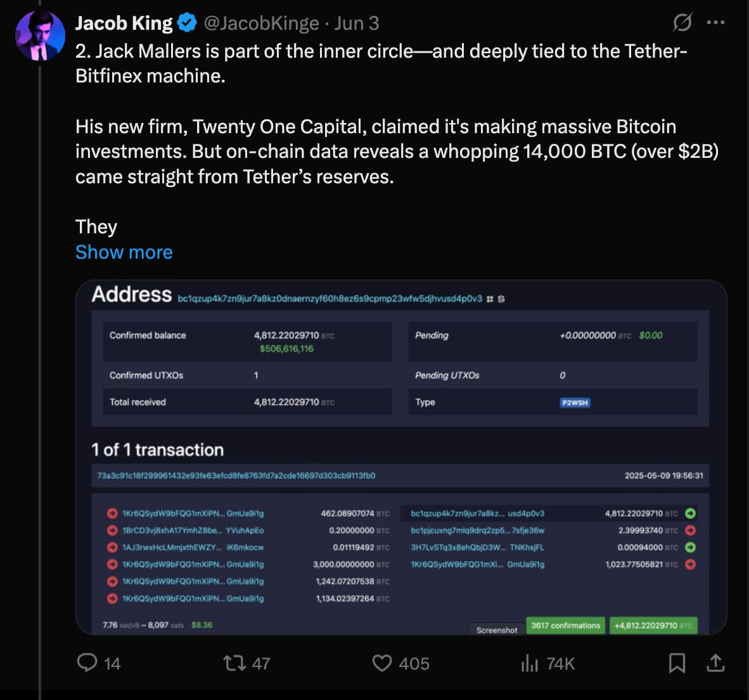Screen dimensions: 749x700
Task: Click the Jacob King display name
Action: pos(124,23)
